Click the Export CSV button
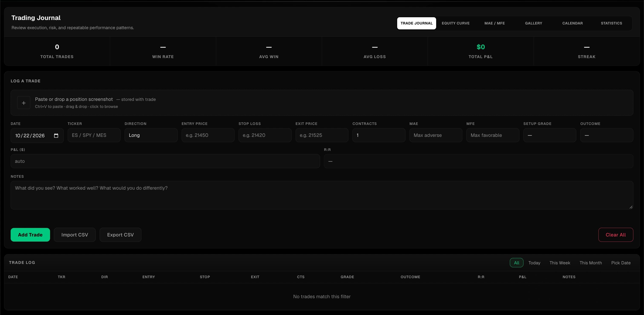The height and width of the screenshot is (315, 644). pyautogui.click(x=121, y=235)
